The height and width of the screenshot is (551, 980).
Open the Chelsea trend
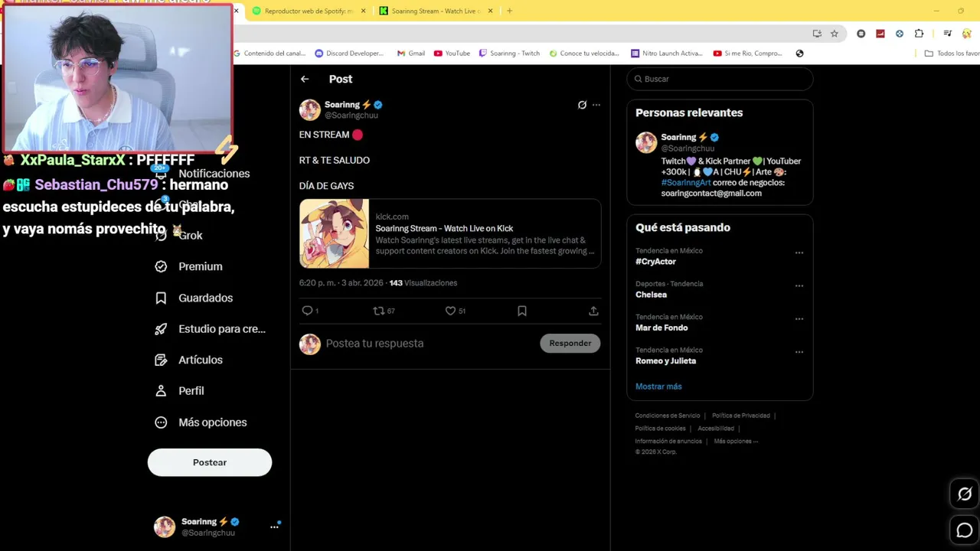[651, 295]
